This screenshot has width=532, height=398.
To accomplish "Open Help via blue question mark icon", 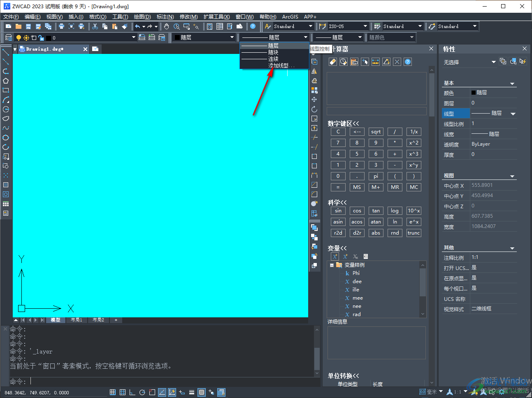I will 253,26.
